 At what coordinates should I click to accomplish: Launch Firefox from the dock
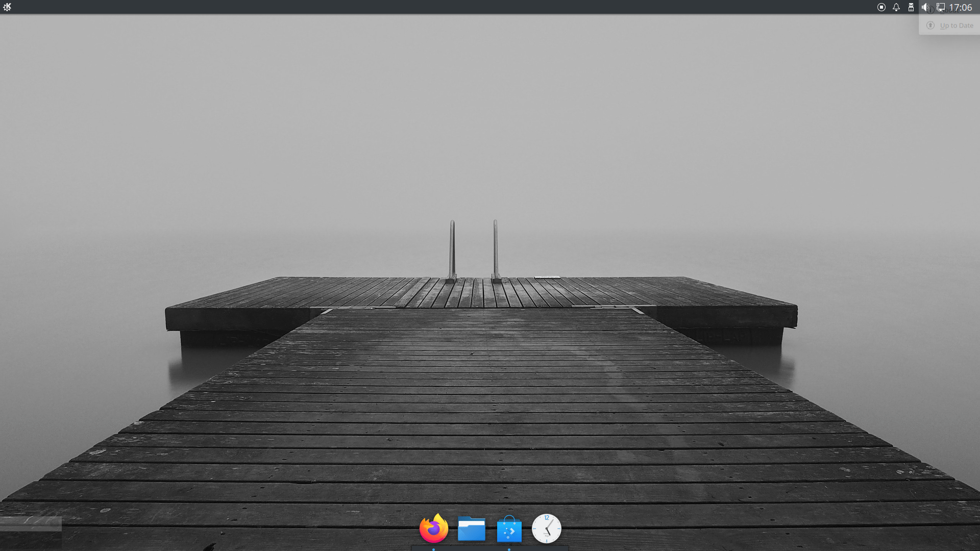point(433,529)
